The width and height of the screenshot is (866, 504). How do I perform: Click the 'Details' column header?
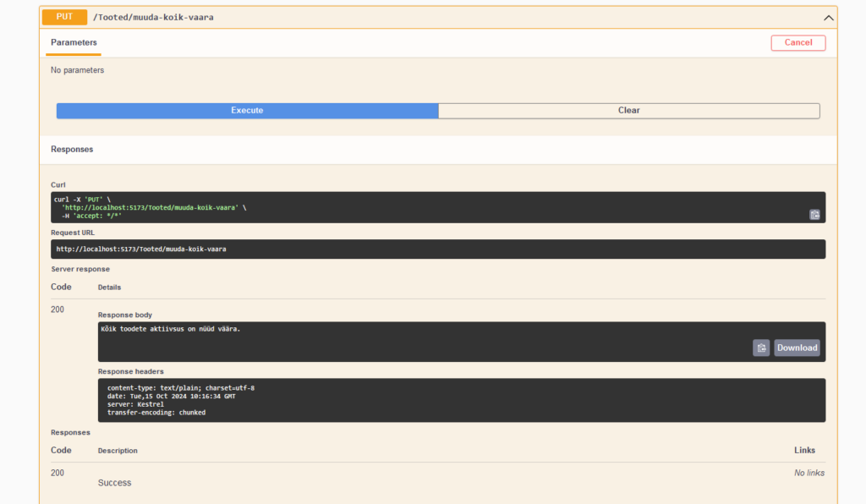[109, 288]
